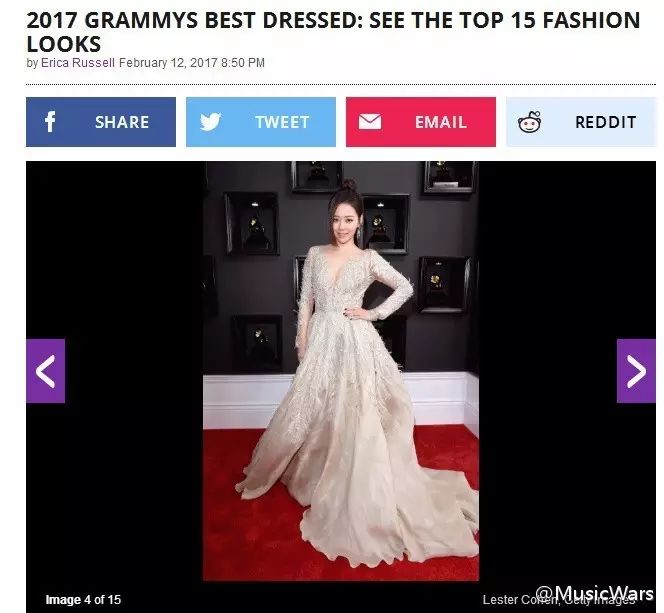Open author Erica Russell's page

click(x=78, y=63)
